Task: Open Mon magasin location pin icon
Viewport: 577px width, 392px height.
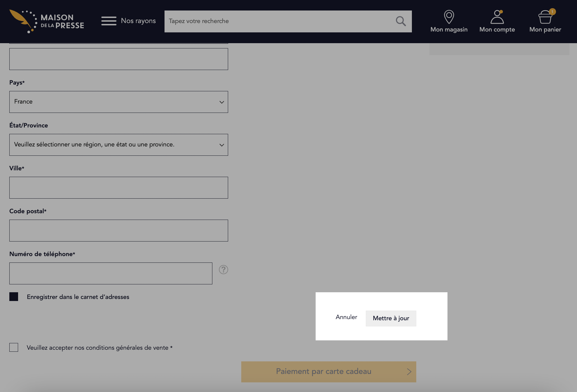Action: click(x=449, y=17)
